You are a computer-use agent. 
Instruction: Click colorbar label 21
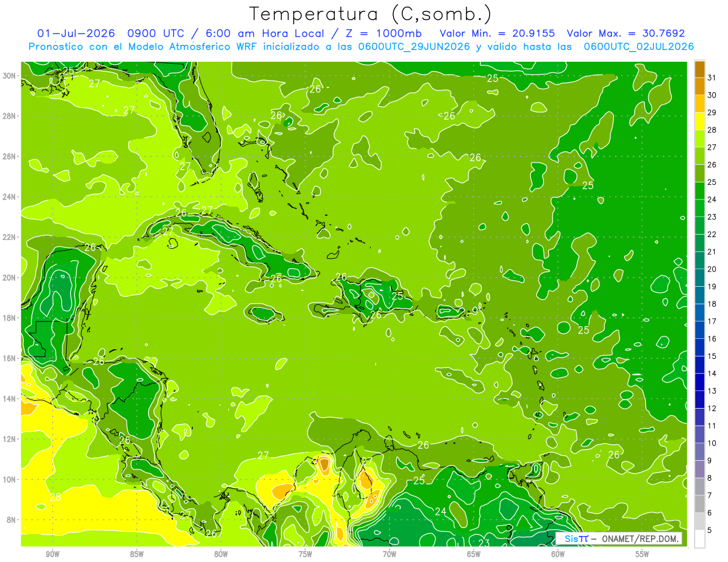click(712, 252)
